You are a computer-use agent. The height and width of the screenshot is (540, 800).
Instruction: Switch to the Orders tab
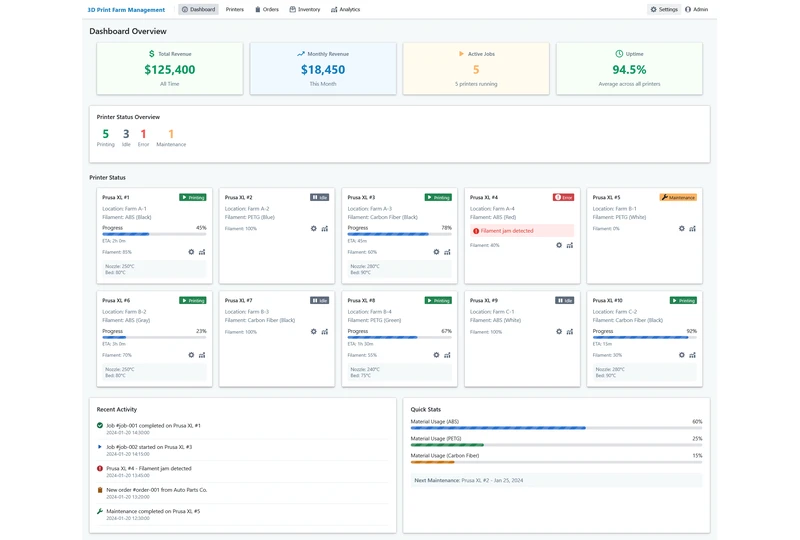click(x=267, y=9)
